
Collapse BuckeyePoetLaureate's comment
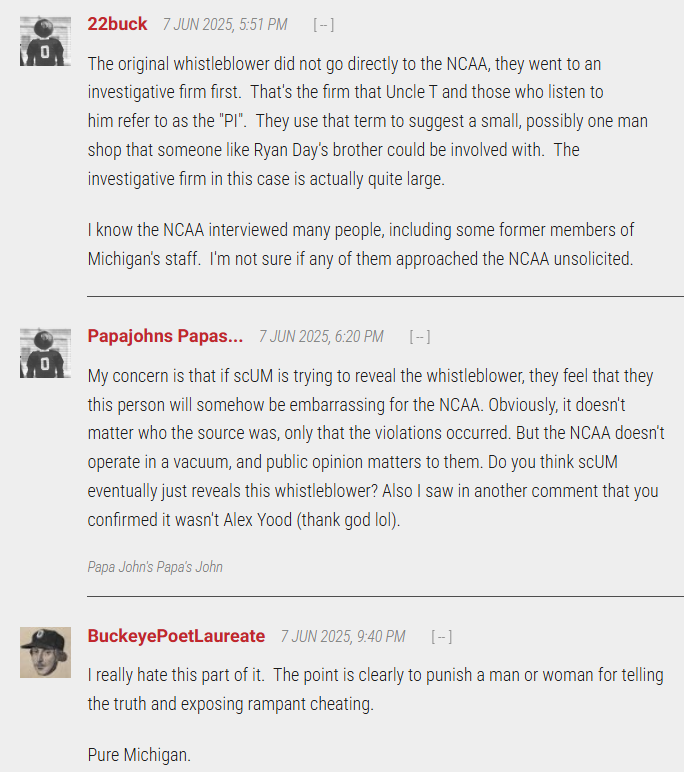pyautogui.click(x=441, y=637)
